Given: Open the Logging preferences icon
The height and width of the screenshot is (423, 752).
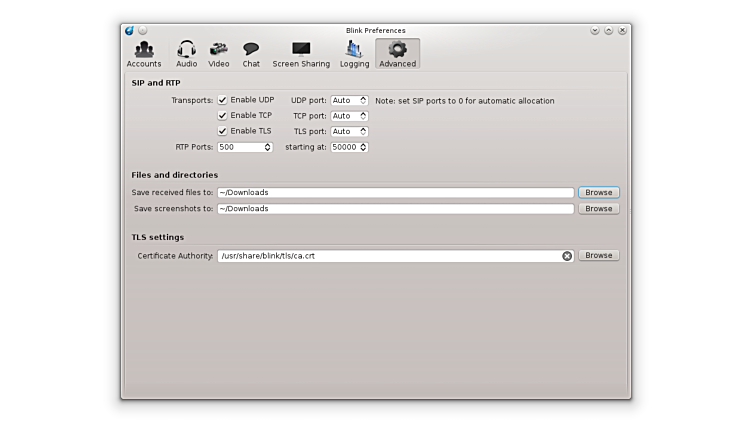Looking at the screenshot, I should coord(354,50).
